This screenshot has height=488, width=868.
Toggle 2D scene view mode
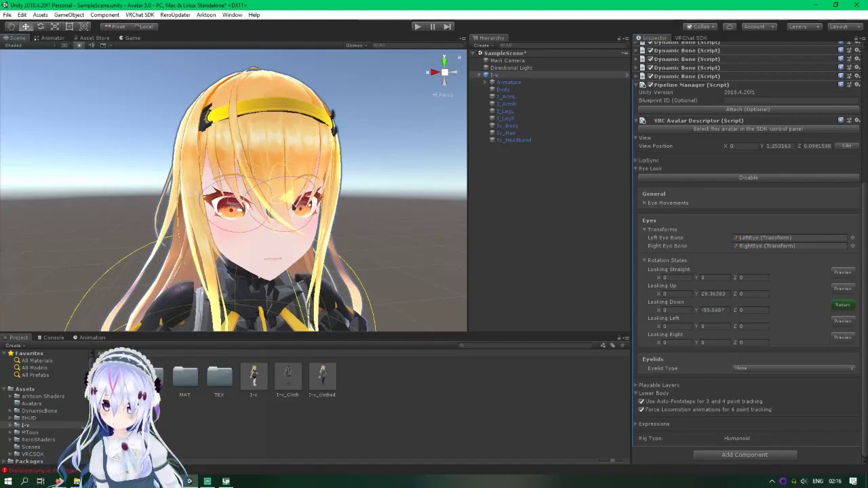[x=64, y=45]
